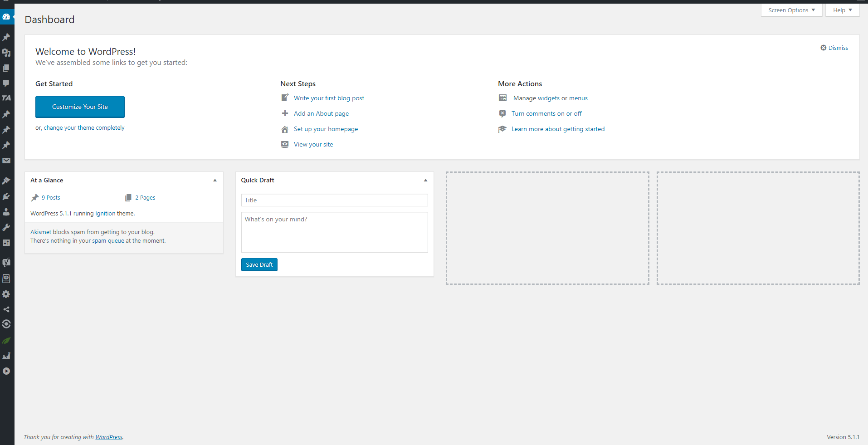
Task: Click the Dashboard page heading
Action: point(49,20)
